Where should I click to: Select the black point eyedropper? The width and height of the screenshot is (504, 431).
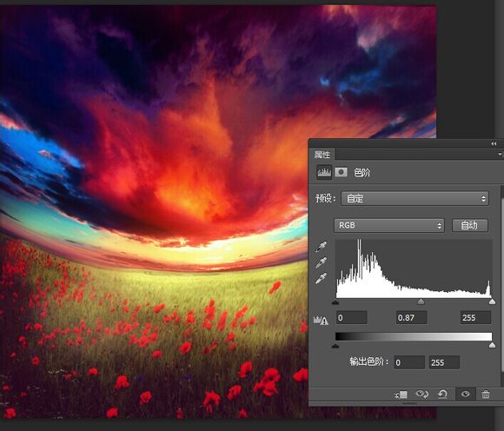point(321,247)
